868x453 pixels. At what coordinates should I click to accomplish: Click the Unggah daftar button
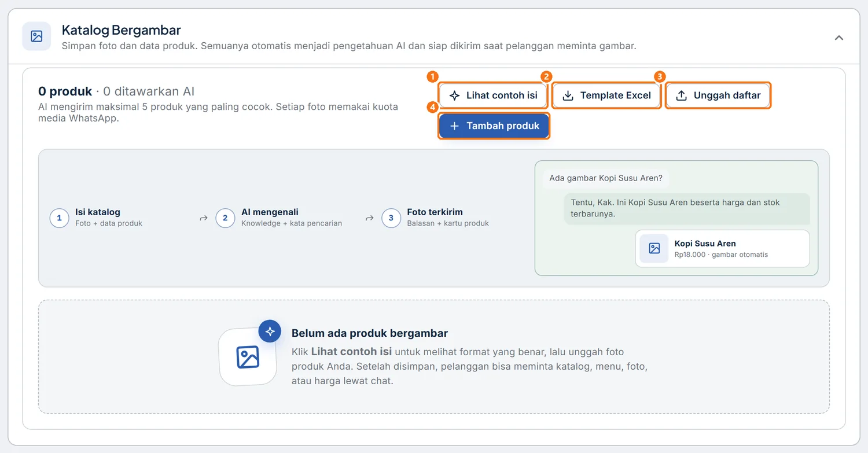pyautogui.click(x=718, y=95)
